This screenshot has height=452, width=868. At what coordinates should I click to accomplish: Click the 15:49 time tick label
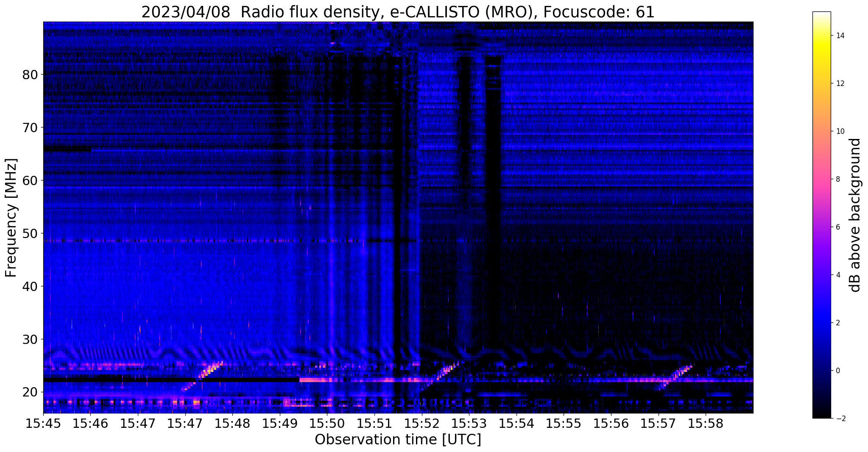(x=280, y=423)
